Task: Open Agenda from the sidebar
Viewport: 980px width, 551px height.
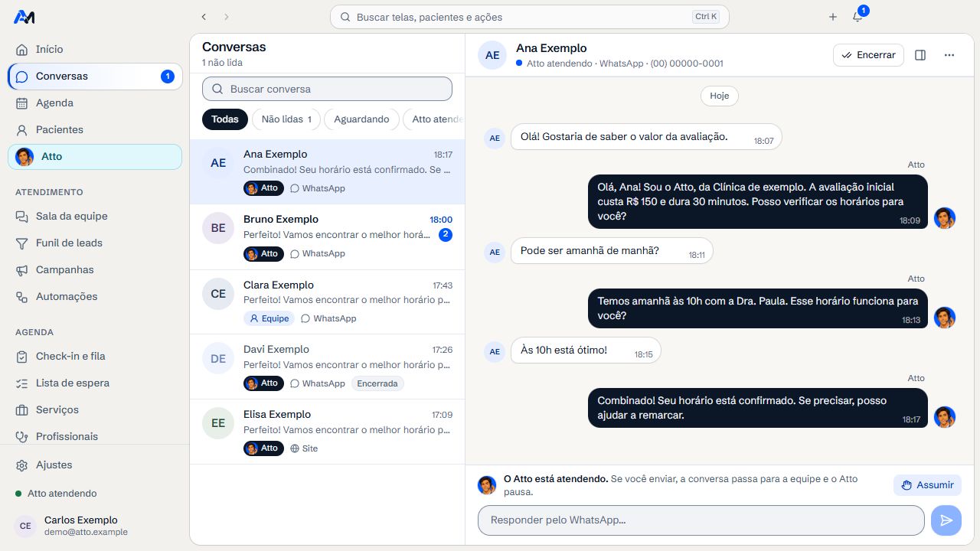Action: pos(95,103)
